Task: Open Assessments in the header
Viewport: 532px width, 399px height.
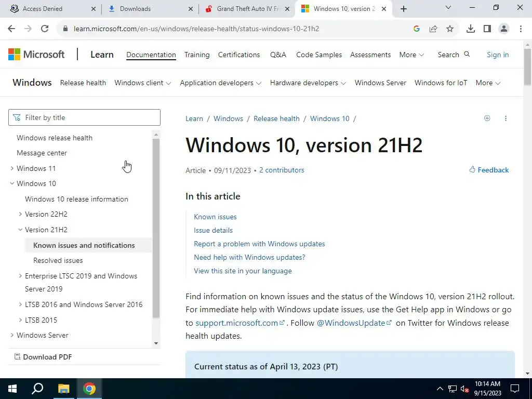Action: (x=370, y=55)
